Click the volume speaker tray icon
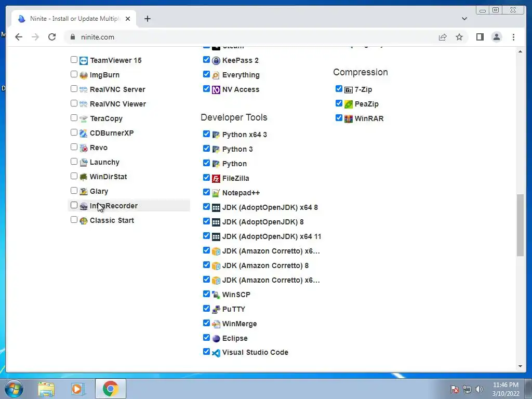 [479, 389]
